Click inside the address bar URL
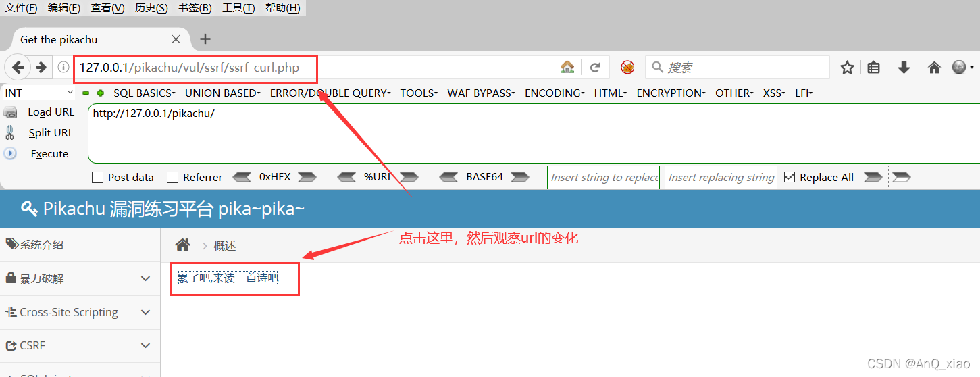The height and width of the screenshot is (377, 980). coord(189,68)
